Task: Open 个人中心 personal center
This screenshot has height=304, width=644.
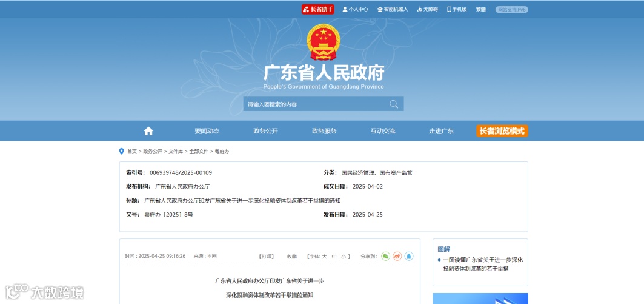Action: click(x=355, y=10)
